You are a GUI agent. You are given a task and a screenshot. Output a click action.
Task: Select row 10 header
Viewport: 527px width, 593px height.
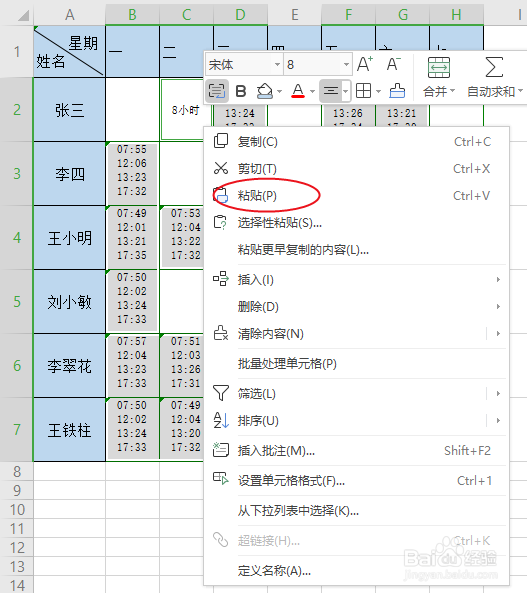[x=17, y=509]
